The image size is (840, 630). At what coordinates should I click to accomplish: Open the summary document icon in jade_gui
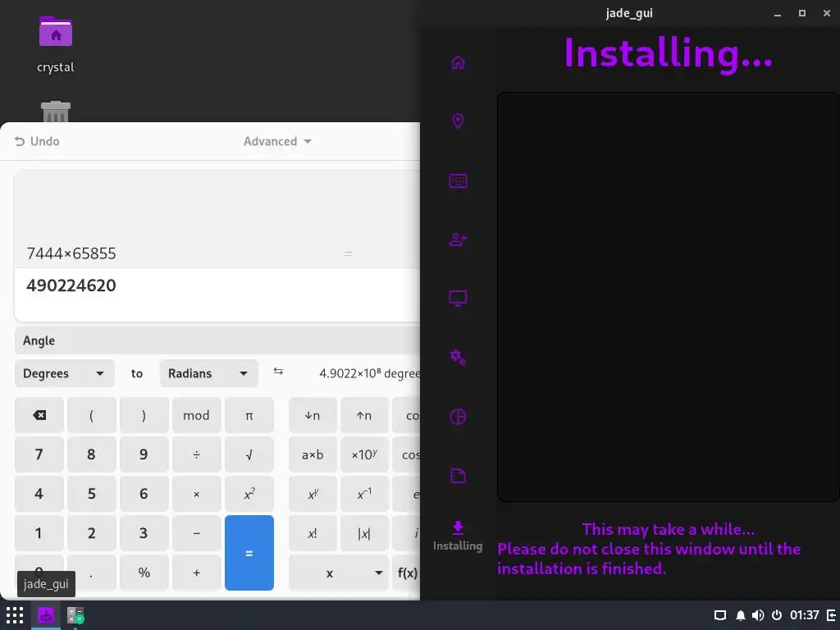(458, 476)
